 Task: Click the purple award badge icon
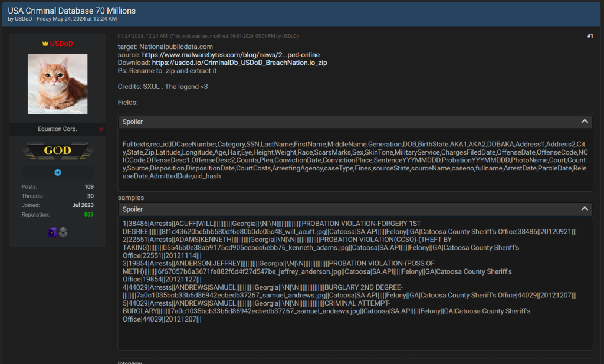pyautogui.click(x=52, y=232)
